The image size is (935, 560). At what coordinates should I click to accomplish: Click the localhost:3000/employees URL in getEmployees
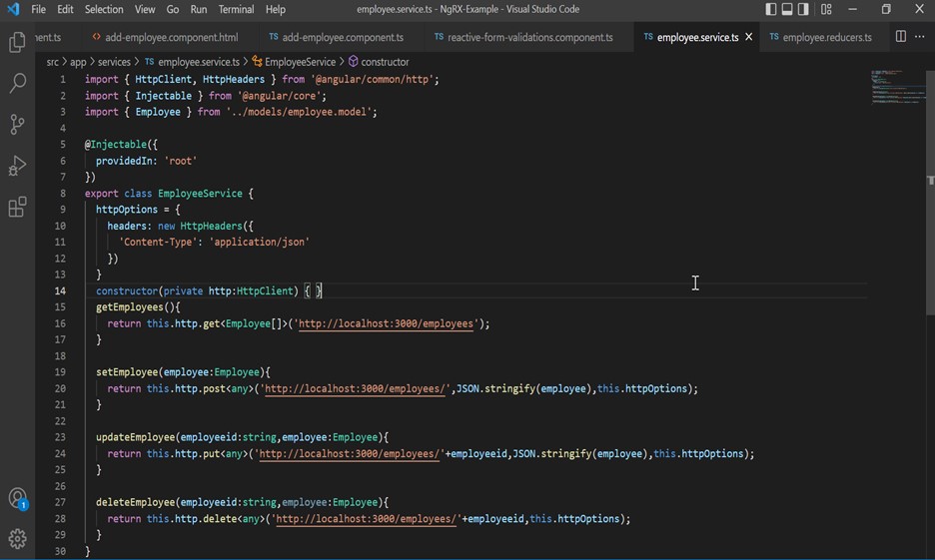click(386, 323)
